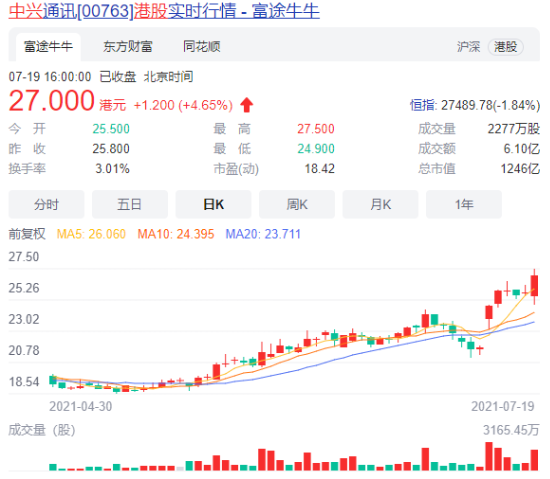Click the tallest red volume bar
This screenshot has height=479, width=550.
click(x=489, y=456)
